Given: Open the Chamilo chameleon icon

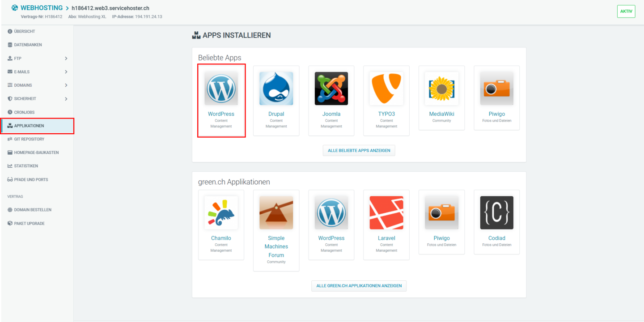Looking at the screenshot, I should coord(221,213).
